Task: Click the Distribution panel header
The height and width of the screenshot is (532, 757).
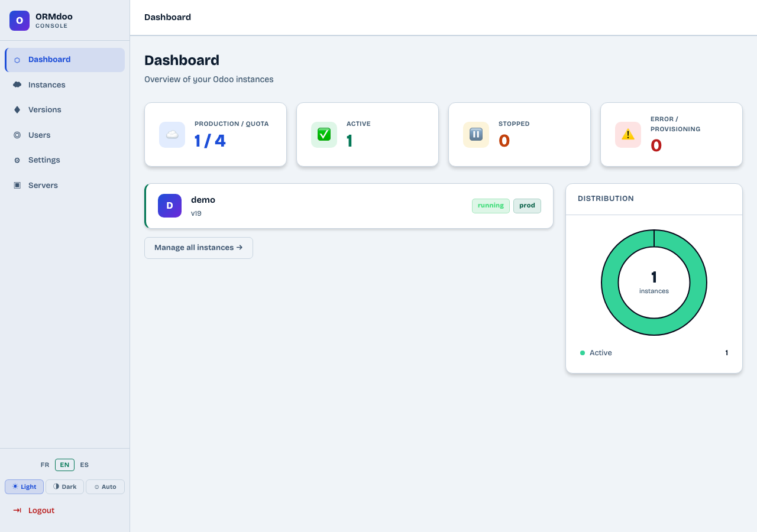Action: pos(654,199)
